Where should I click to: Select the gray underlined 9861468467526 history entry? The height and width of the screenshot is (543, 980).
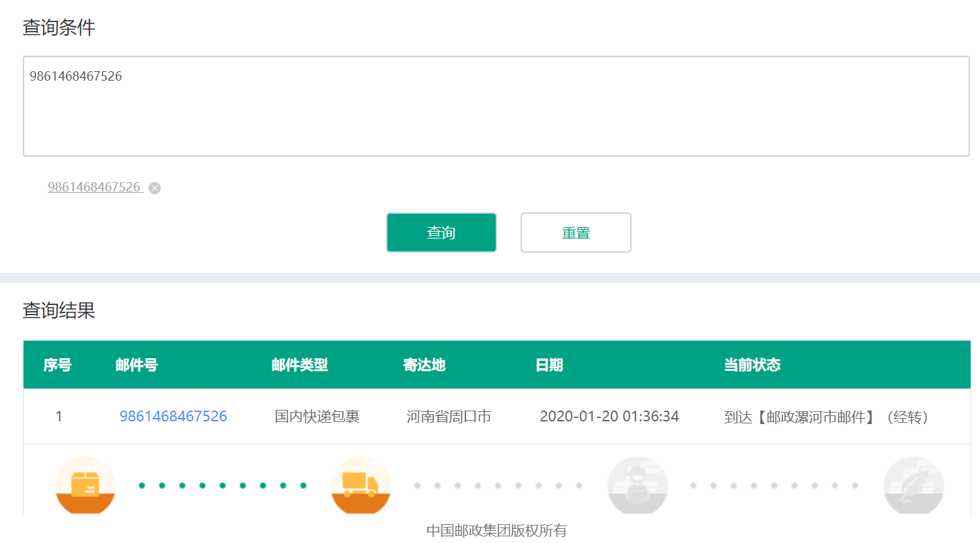pyautogui.click(x=94, y=187)
